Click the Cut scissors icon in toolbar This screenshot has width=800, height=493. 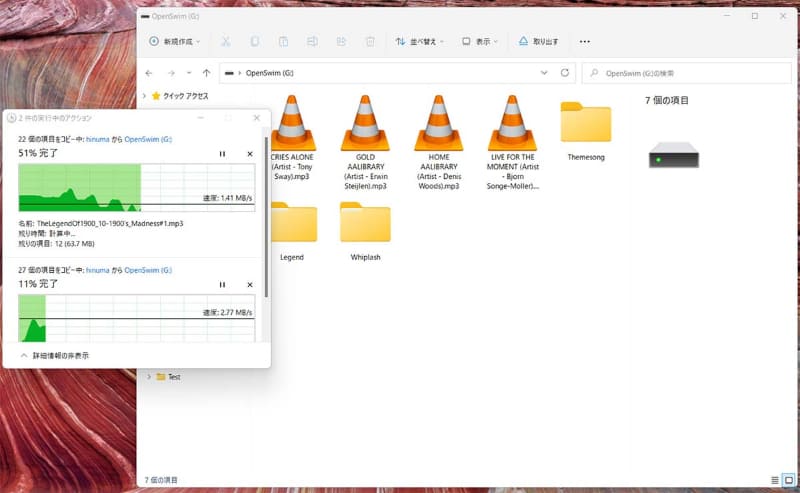225,42
